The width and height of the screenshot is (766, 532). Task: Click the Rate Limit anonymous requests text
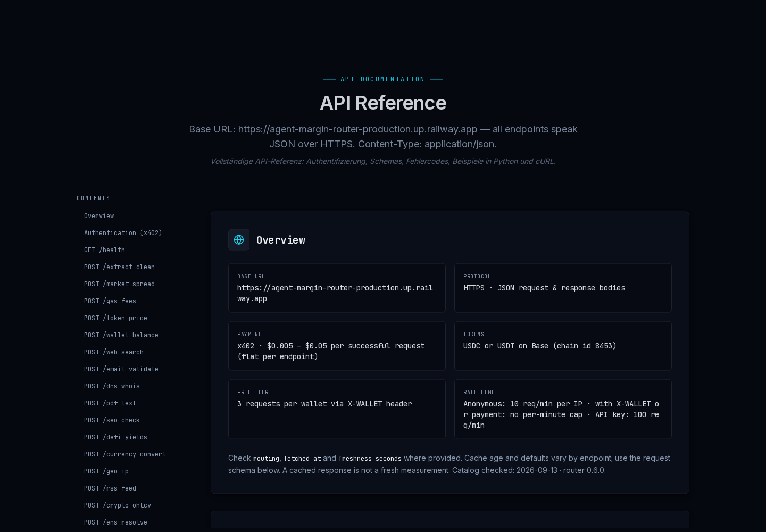tap(561, 414)
